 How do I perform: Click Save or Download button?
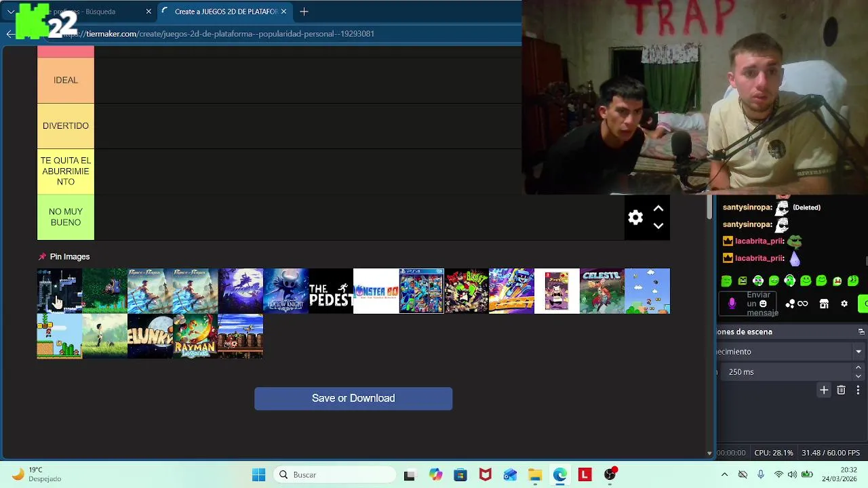[x=353, y=399]
